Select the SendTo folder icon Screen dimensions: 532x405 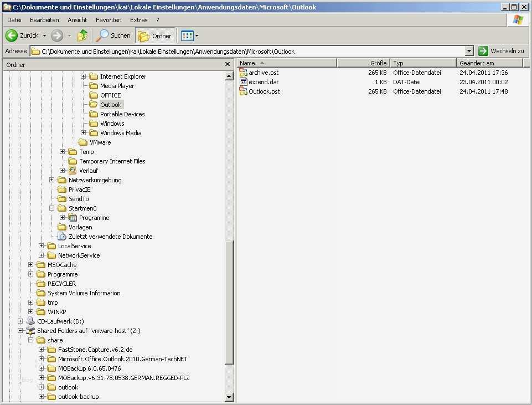click(62, 198)
